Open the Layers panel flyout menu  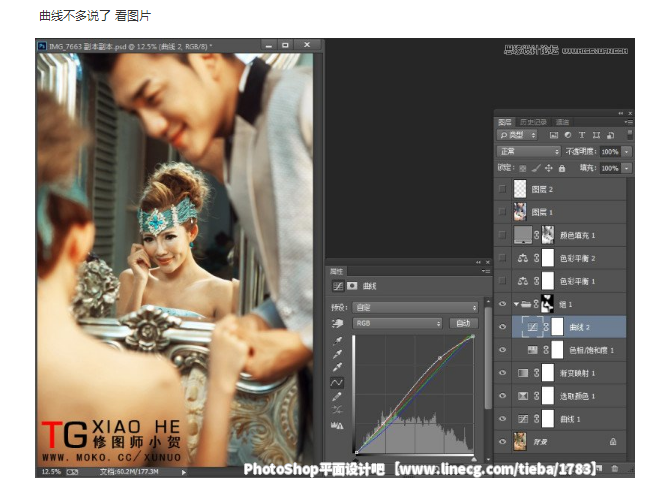pos(628,122)
